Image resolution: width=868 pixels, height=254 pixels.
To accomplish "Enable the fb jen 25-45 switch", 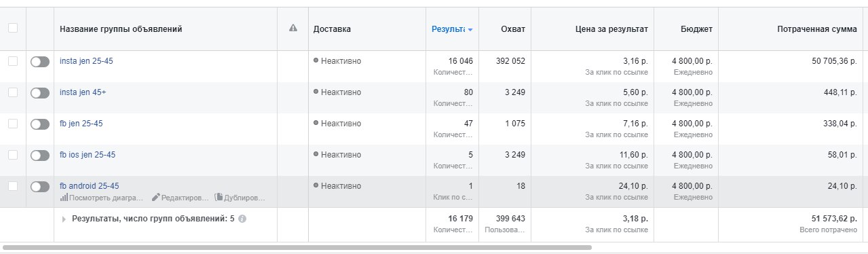I will [x=40, y=124].
